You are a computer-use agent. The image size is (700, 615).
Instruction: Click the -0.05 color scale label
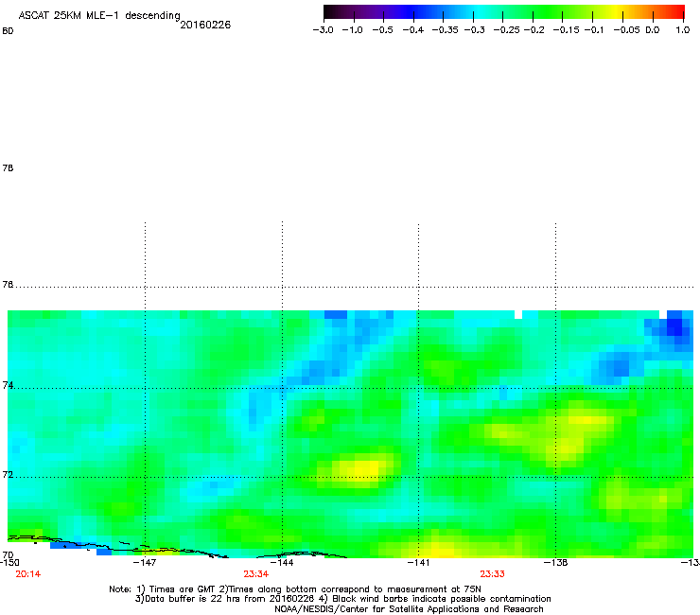626,30
